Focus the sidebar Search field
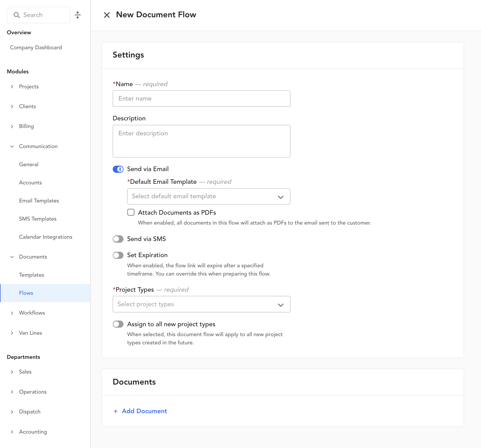Screen dimensions: 481x448 (x=39, y=15)
